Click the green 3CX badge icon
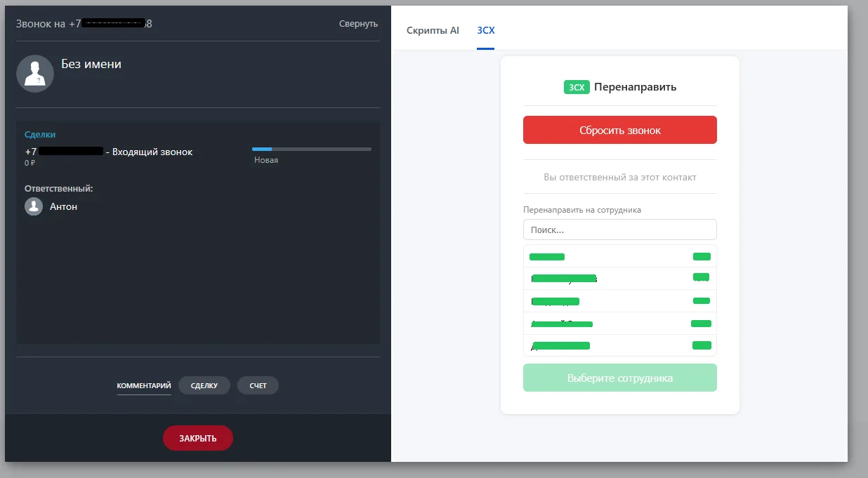Image resolution: width=868 pixels, height=478 pixels. coord(577,87)
